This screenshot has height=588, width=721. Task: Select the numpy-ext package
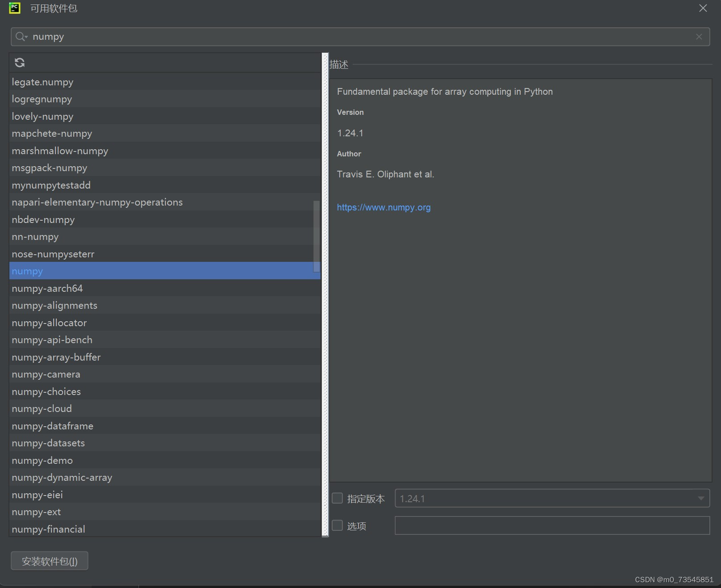(x=164, y=512)
